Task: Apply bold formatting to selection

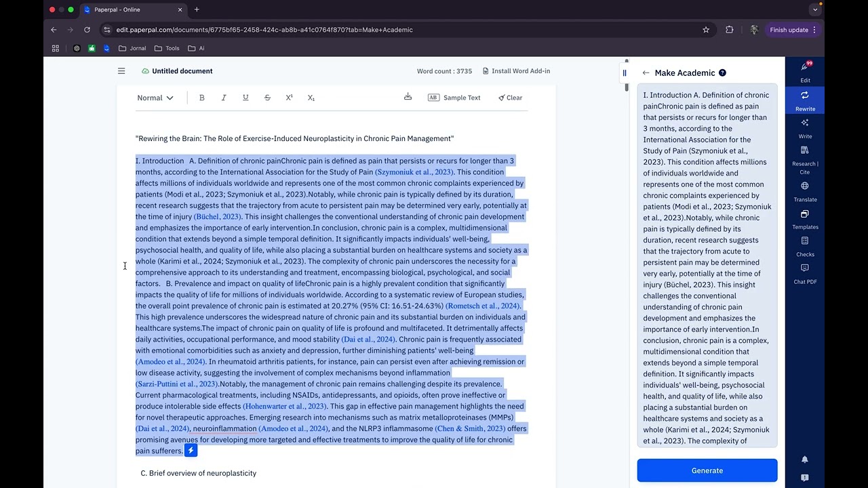Action: click(x=201, y=98)
